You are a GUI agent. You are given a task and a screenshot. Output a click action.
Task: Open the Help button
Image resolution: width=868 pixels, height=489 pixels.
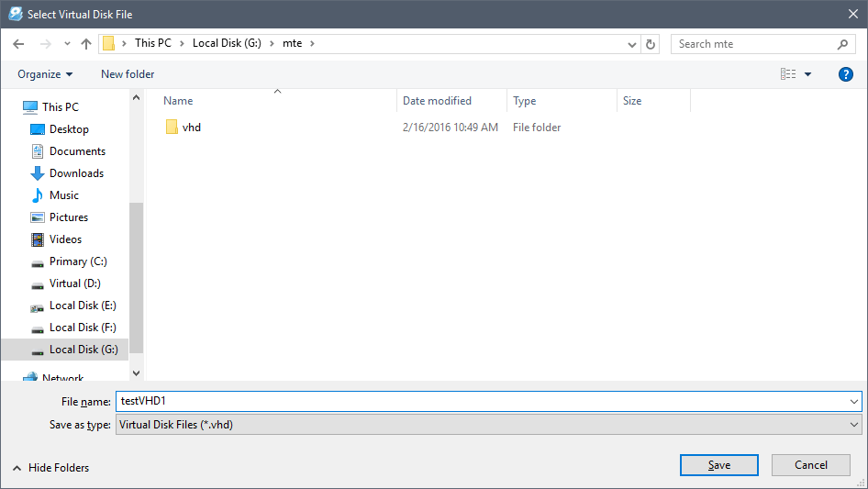coord(845,74)
